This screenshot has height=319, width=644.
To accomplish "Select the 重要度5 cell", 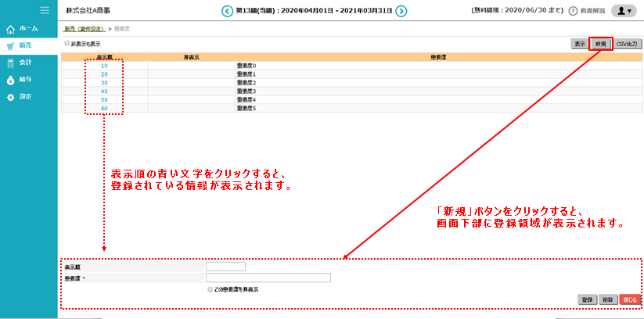I will click(x=438, y=109).
